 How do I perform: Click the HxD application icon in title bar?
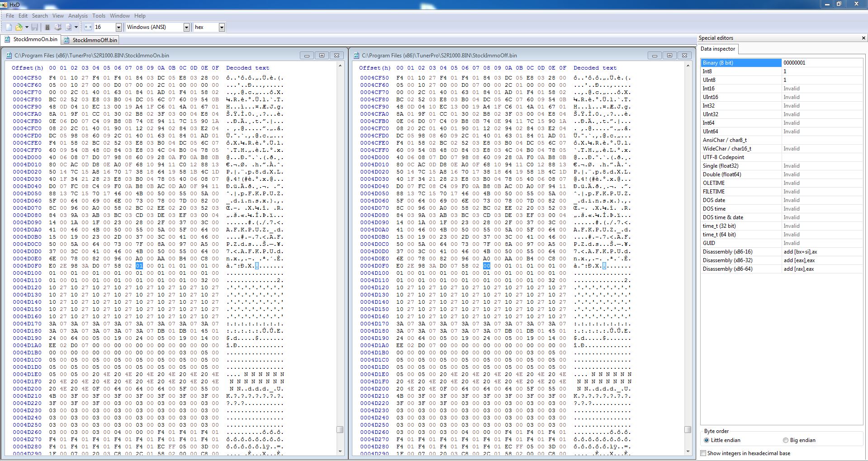[4, 4]
